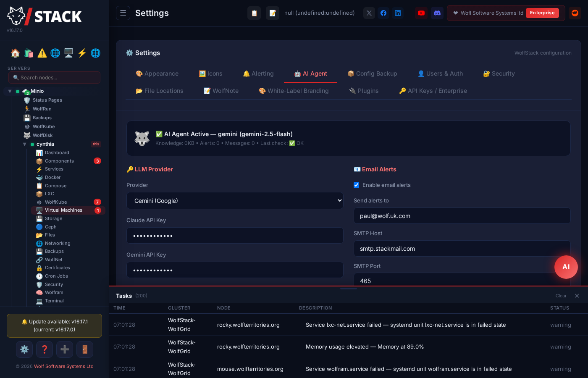Open the shopping bags app store icon
Viewport: 588px width, 378px height.
[x=29, y=53]
